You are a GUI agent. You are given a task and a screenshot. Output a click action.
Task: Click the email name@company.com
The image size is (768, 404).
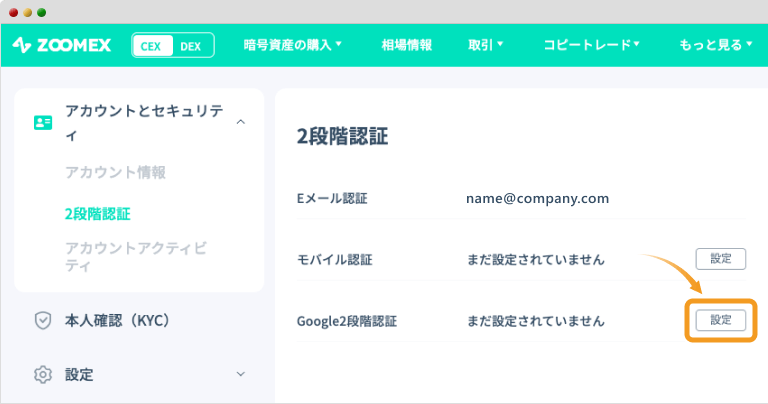(x=537, y=198)
